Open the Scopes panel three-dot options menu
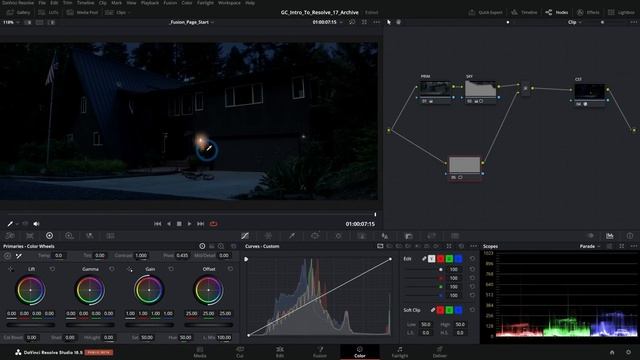 click(633, 247)
